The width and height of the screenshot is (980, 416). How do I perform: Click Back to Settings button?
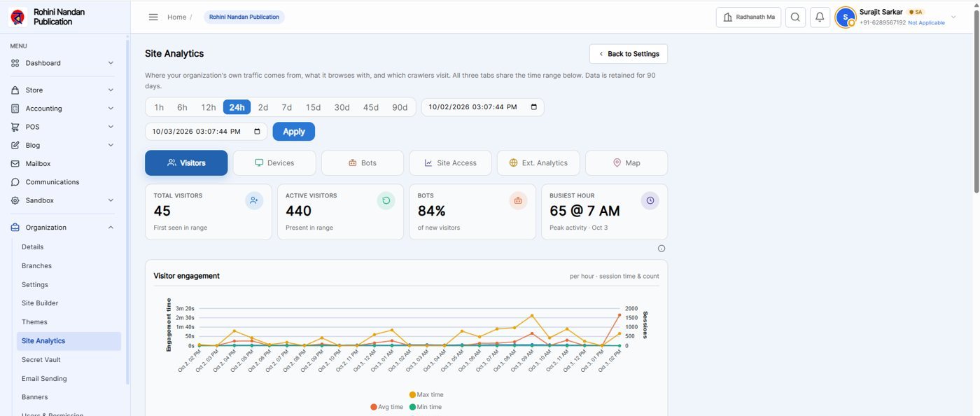pos(629,54)
